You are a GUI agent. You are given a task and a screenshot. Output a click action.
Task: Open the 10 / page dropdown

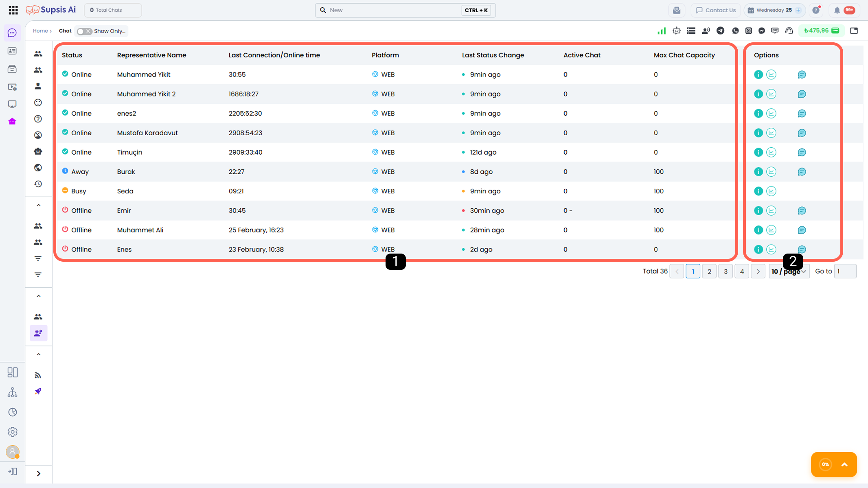(789, 271)
